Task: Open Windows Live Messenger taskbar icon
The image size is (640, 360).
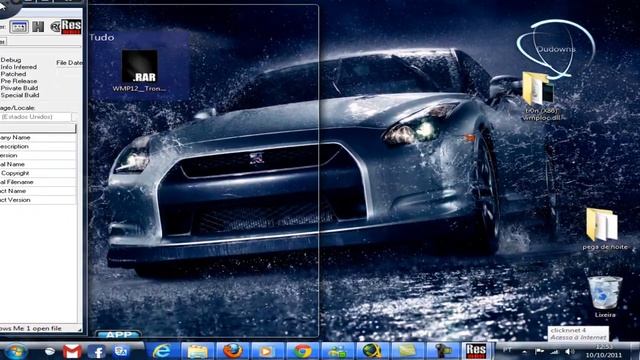Action: pos(338,351)
